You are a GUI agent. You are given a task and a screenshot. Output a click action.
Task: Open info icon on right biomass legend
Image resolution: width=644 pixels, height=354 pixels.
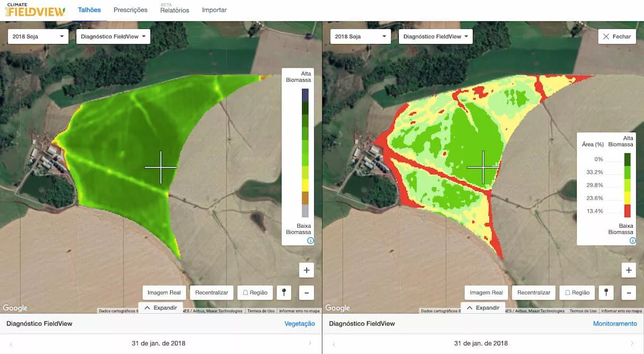tap(632, 241)
